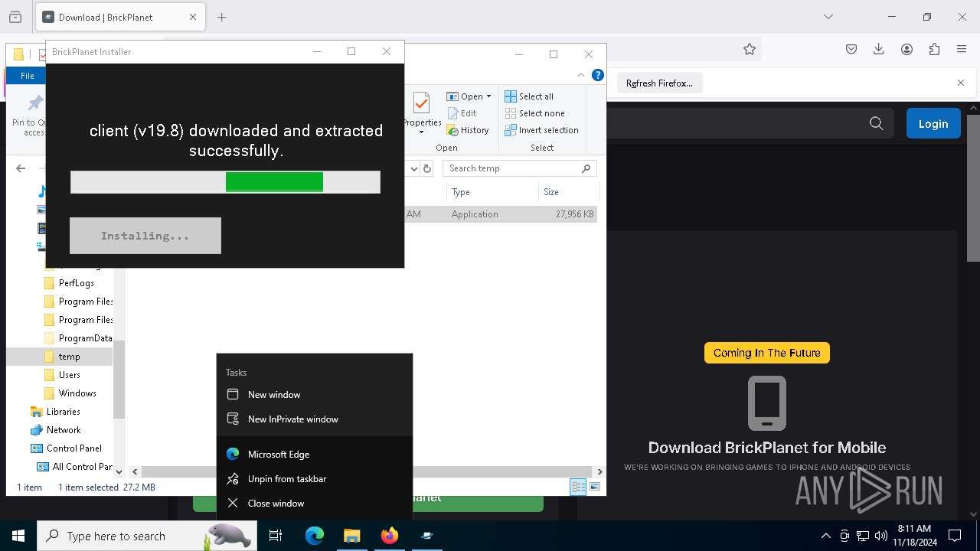This screenshot has width=980, height=551.
Task: Open Explorer address history dropdown
Action: pos(414,168)
